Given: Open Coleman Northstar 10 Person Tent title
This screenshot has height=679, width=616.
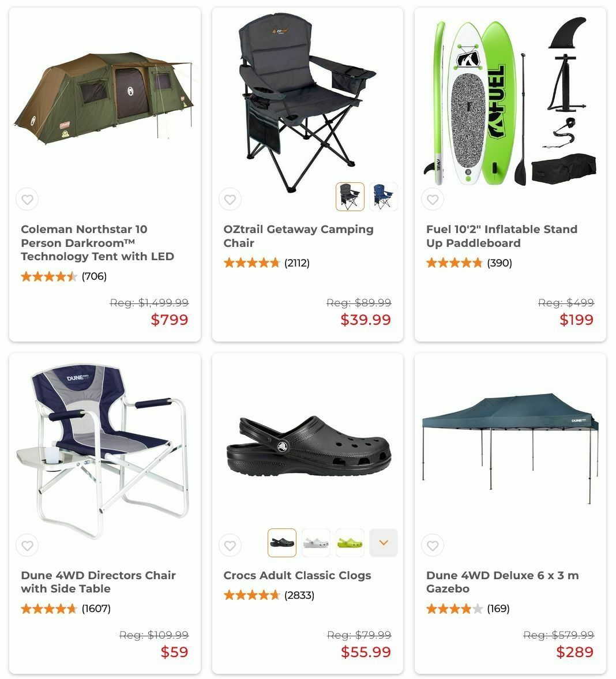Looking at the screenshot, I should tap(97, 242).
